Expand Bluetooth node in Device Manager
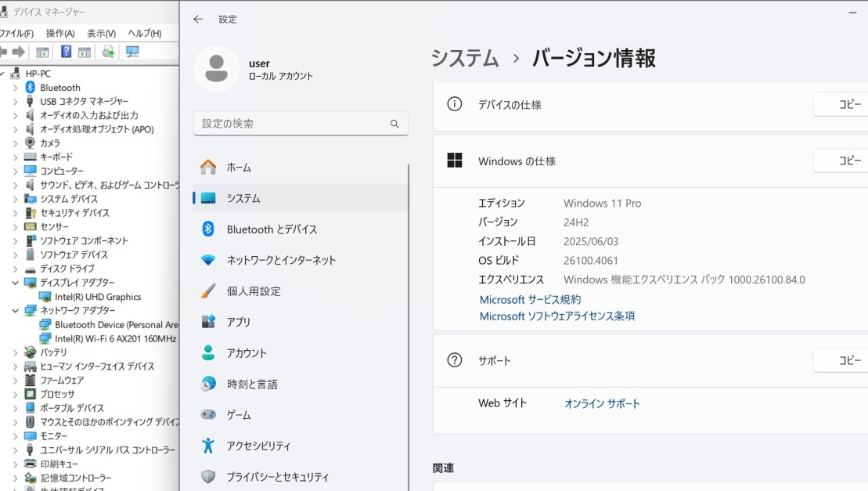The image size is (868, 491). click(16, 88)
